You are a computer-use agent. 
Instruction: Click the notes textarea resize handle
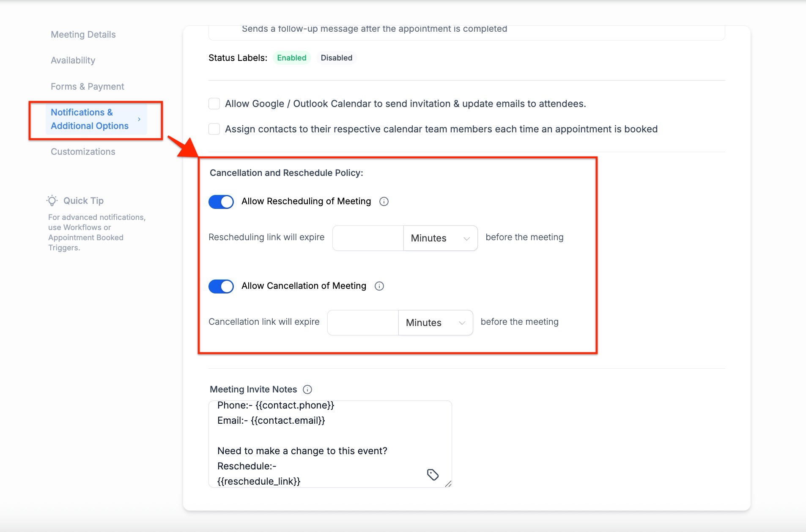pos(448,484)
